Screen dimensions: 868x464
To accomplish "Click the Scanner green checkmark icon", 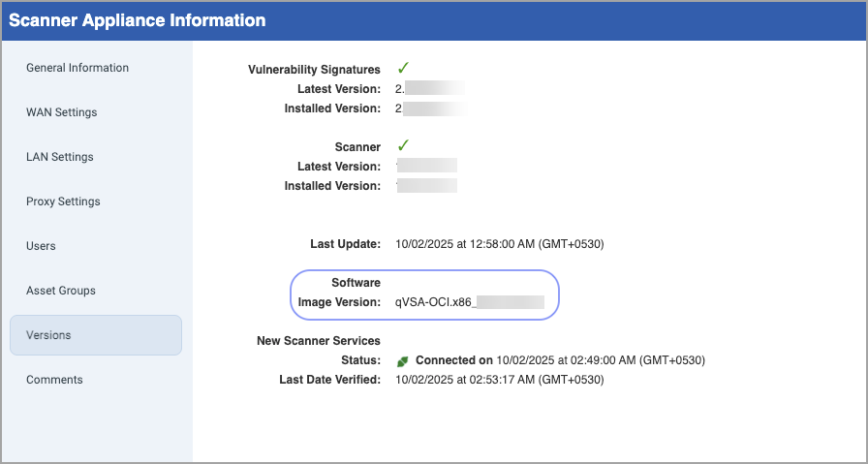I will click(402, 146).
